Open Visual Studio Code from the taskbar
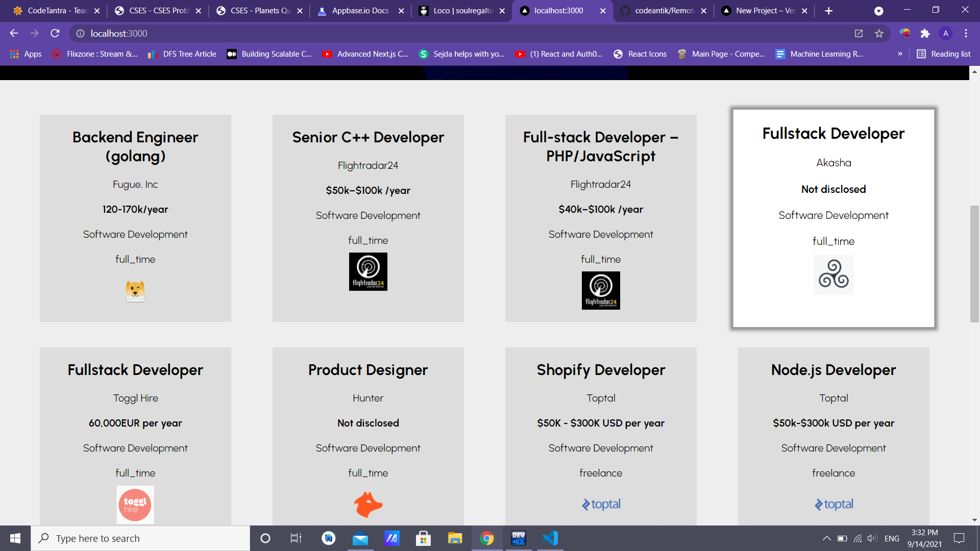980x551 pixels. click(550, 538)
